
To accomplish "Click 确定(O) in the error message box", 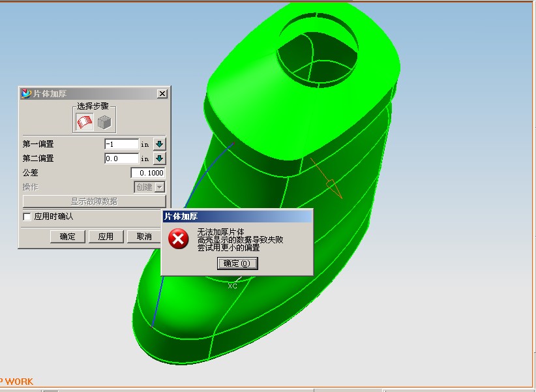I will (x=237, y=264).
